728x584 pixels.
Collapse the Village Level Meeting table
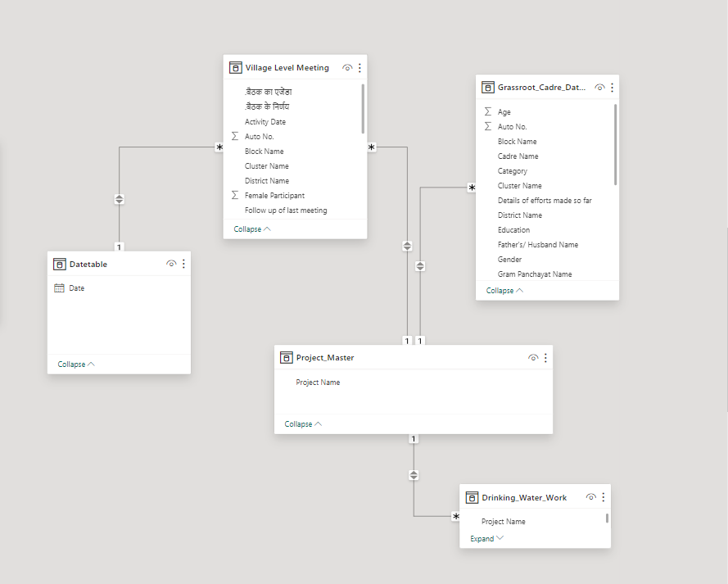click(252, 229)
